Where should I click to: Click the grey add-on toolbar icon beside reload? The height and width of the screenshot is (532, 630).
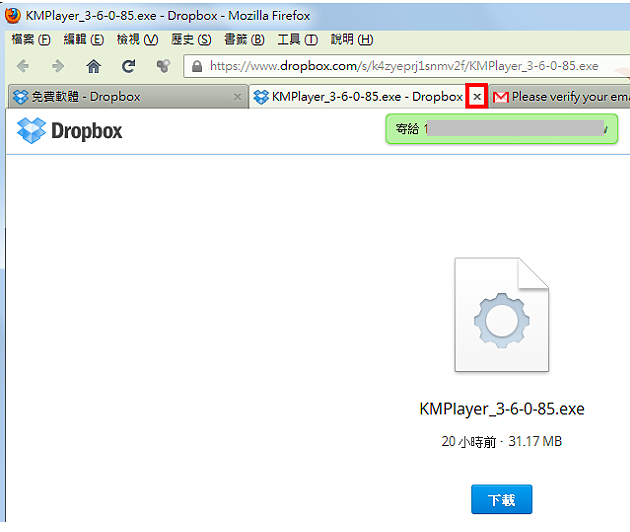[x=164, y=66]
